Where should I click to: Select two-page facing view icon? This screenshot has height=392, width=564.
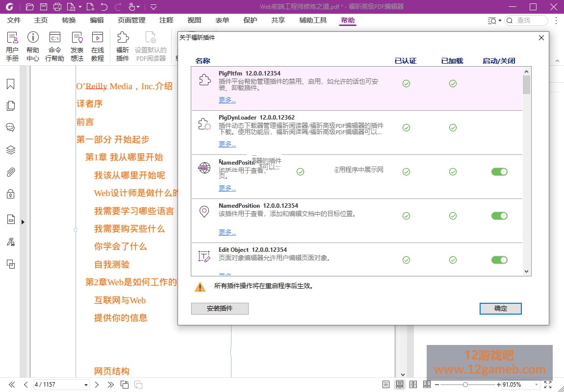(x=413, y=385)
